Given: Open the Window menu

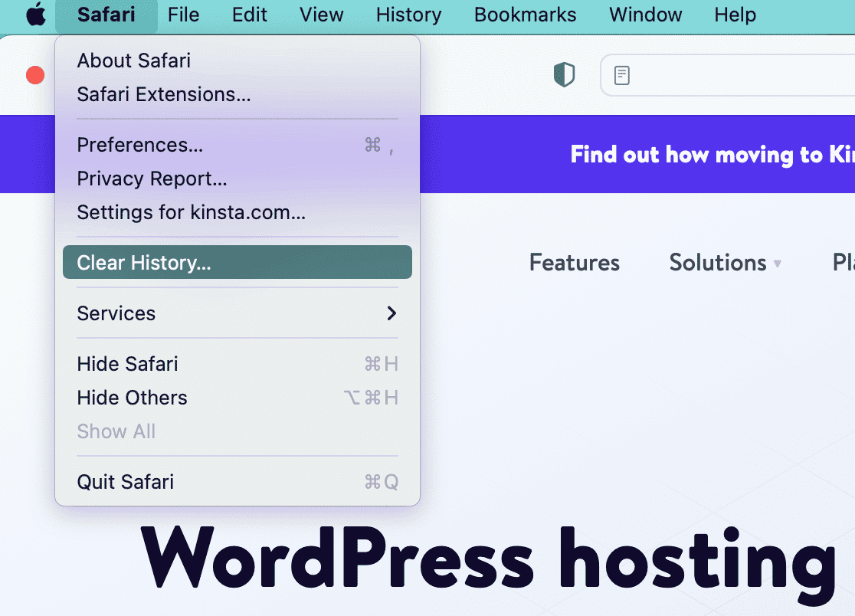Looking at the screenshot, I should coord(646,15).
